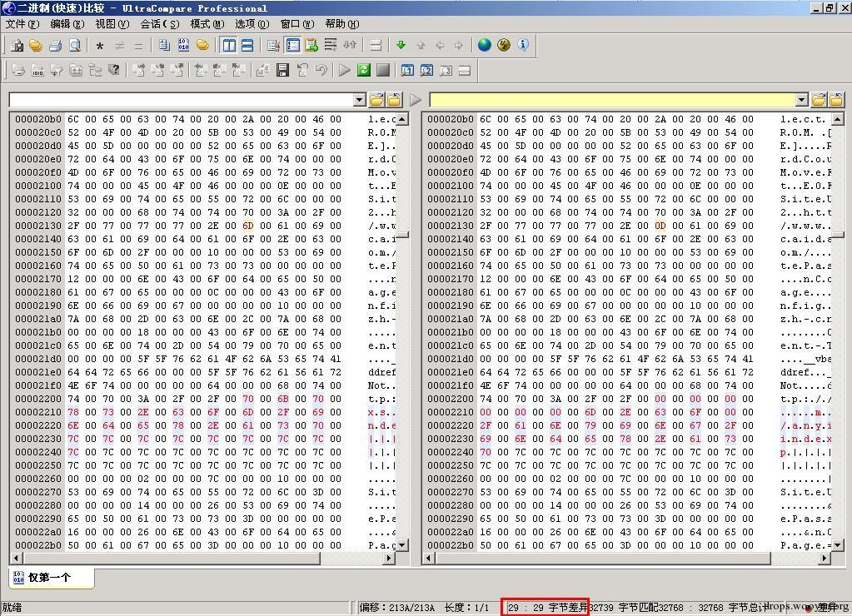The width and height of the screenshot is (852, 616).
Task: Toggle show all lines asterisk filter
Action: tap(99, 46)
